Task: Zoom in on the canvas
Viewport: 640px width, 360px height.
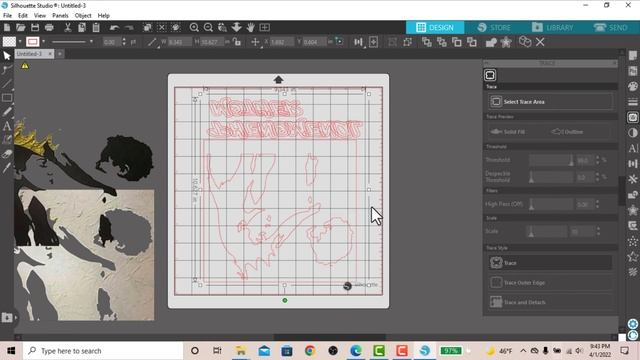Action: [x=194, y=27]
